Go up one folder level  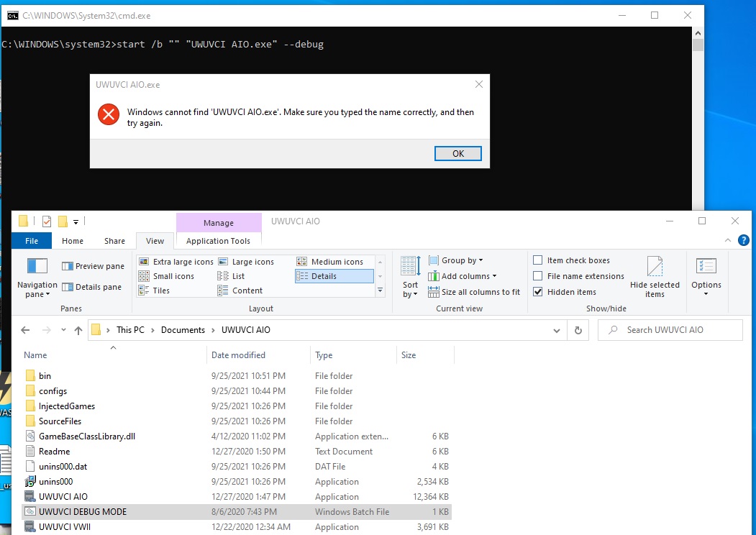point(78,330)
